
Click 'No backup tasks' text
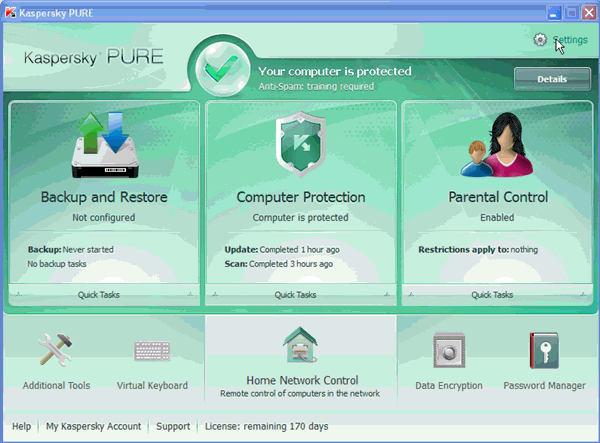(x=57, y=264)
